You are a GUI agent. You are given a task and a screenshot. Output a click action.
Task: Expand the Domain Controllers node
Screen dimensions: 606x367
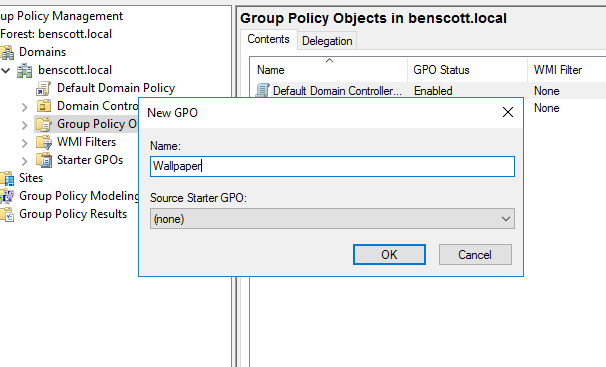(x=25, y=107)
